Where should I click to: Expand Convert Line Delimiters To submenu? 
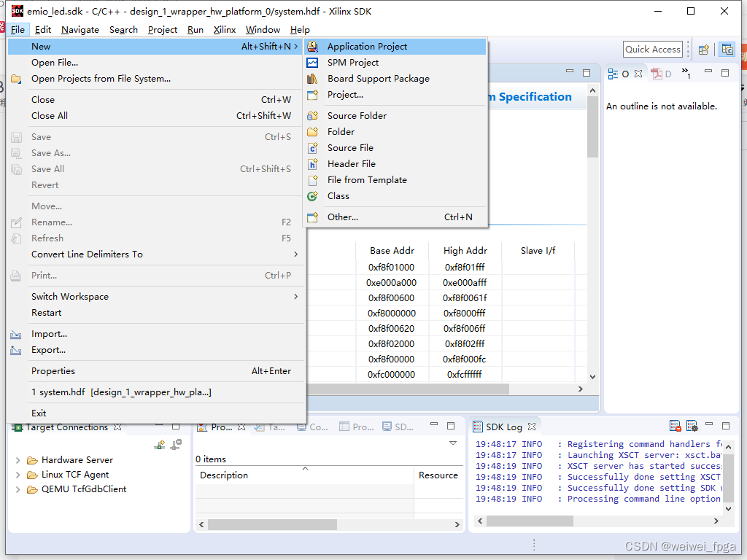click(x=156, y=254)
